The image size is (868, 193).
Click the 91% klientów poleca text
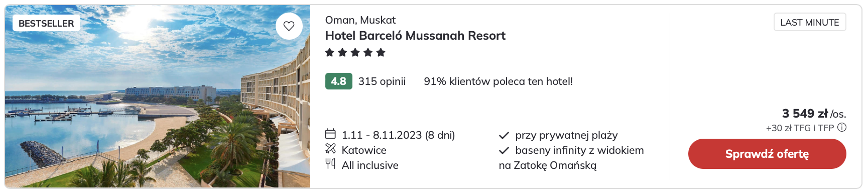[498, 81]
